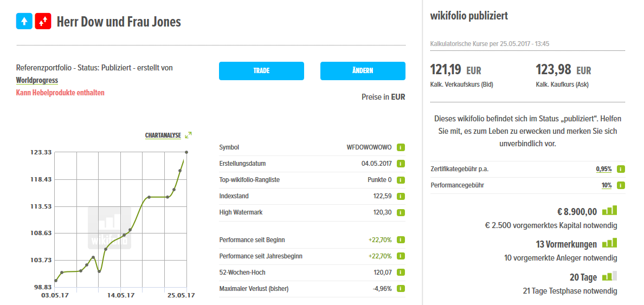644x305 pixels.
Task: Show High Watermark info tooltip icon
Action: point(401,212)
